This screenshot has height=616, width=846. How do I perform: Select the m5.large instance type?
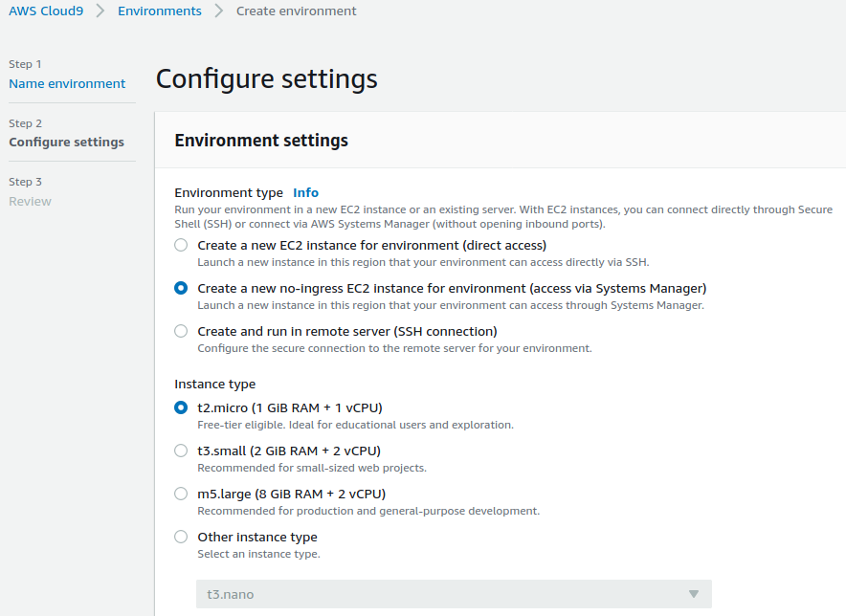[x=181, y=494]
